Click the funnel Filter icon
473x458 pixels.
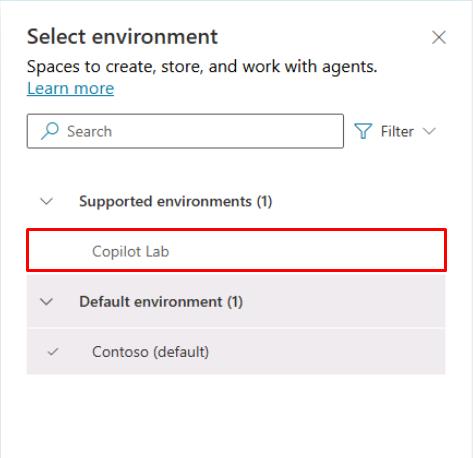[363, 131]
